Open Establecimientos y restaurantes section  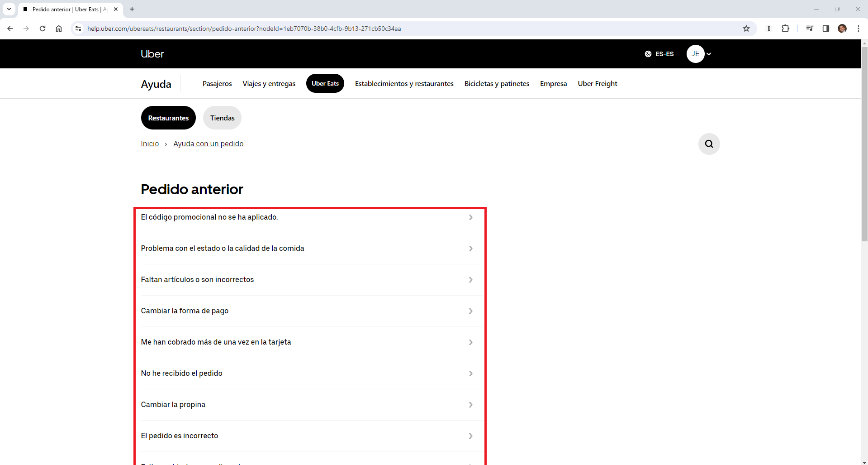[x=404, y=83]
